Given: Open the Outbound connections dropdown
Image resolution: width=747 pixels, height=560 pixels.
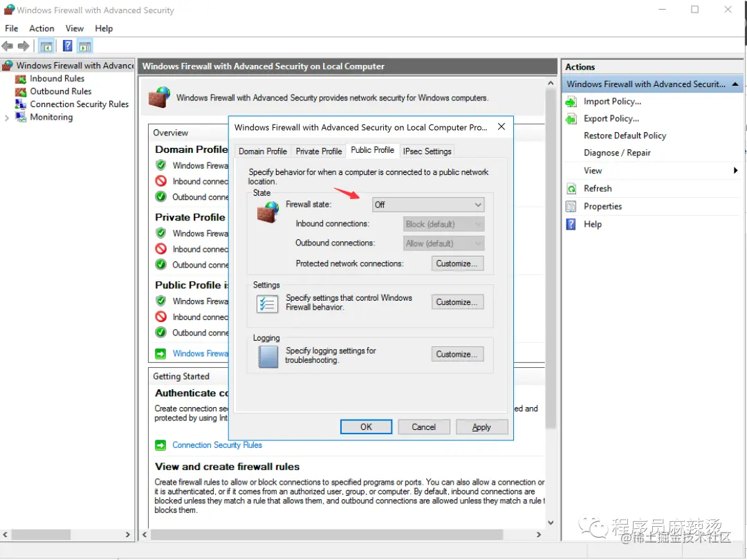Looking at the screenshot, I should click(443, 243).
